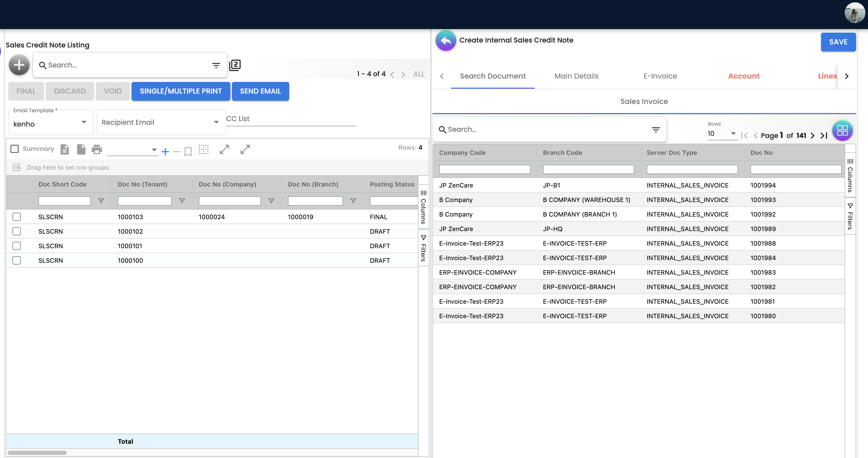The height and width of the screenshot is (458, 868).
Task: Select checkbox for row 1000101
Action: (x=17, y=246)
